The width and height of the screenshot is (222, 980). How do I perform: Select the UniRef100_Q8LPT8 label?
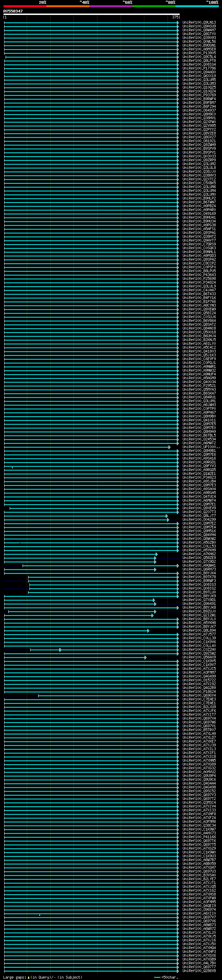(x=199, y=61)
